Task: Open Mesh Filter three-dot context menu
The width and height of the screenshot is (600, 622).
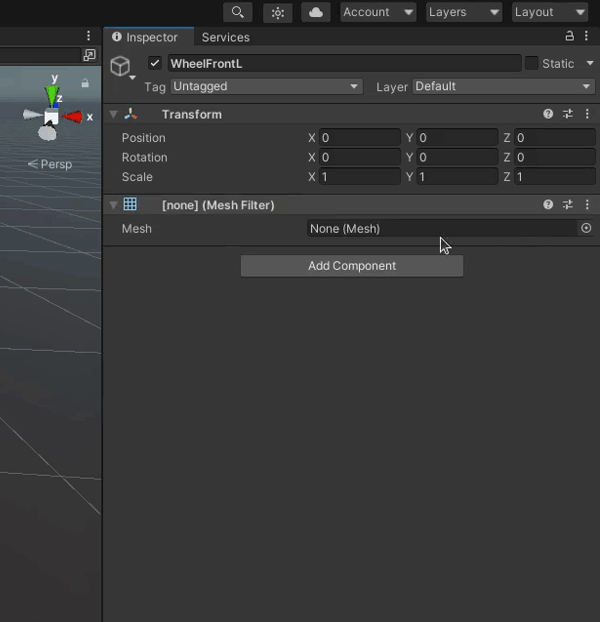Action: (586, 205)
